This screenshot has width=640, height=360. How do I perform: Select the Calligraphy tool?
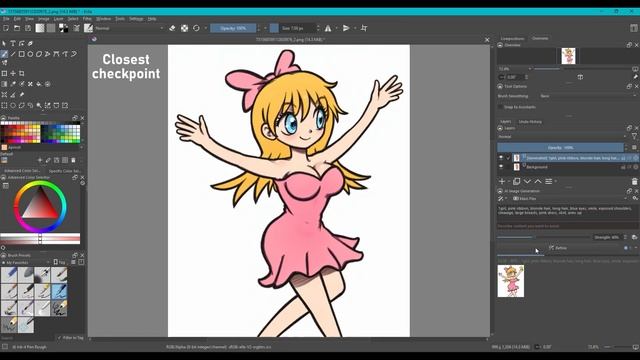[30, 43]
